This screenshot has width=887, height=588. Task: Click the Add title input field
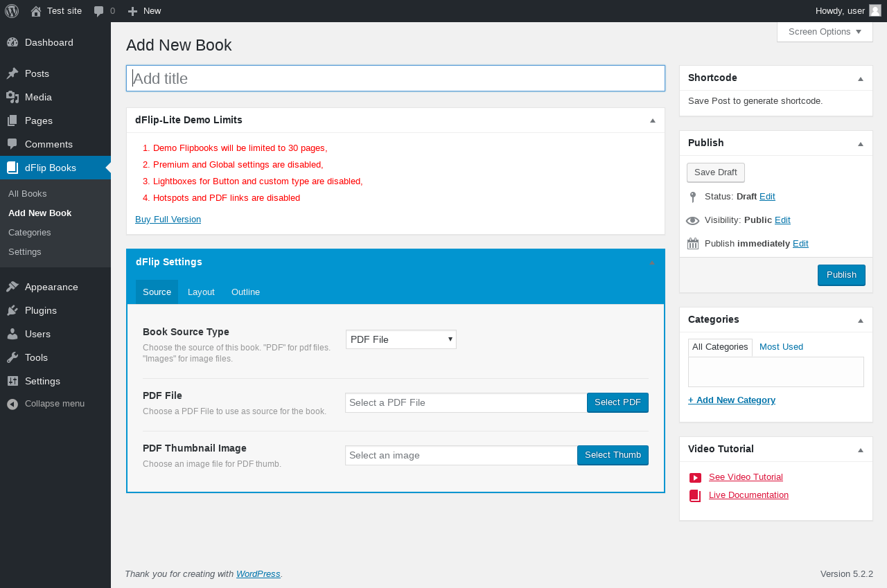pos(396,78)
